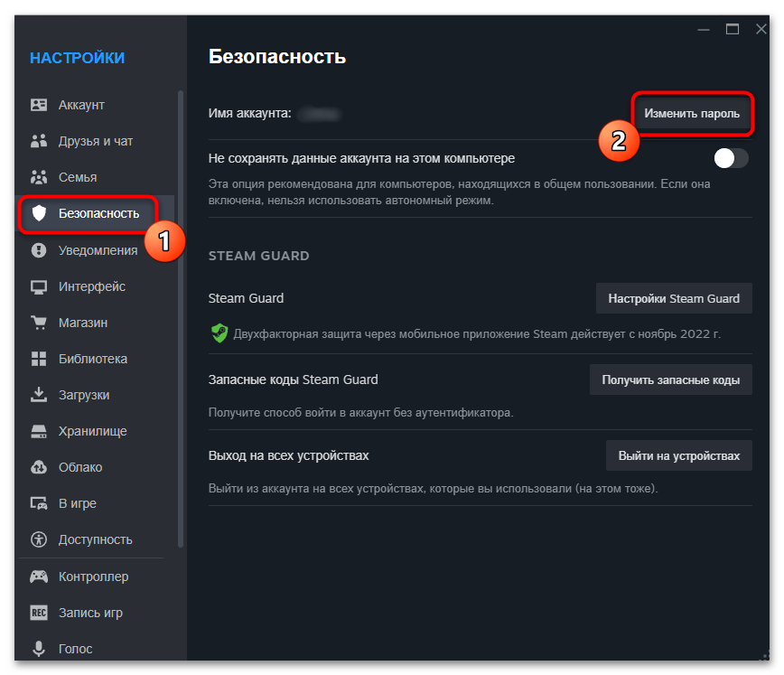Select the Контроллер category
The height and width of the screenshot is (675, 784).
95,577
